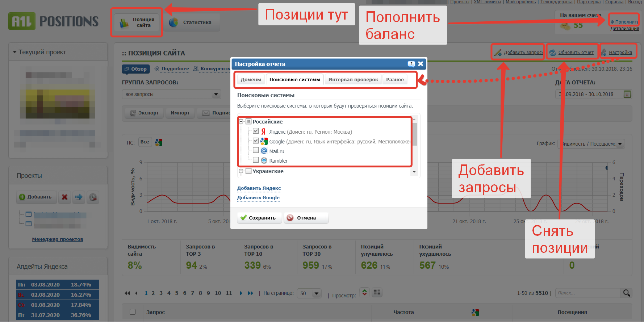This screenshot has height=322, width=644.
Task: Click the Отмена button
Action: coord(306,218)
